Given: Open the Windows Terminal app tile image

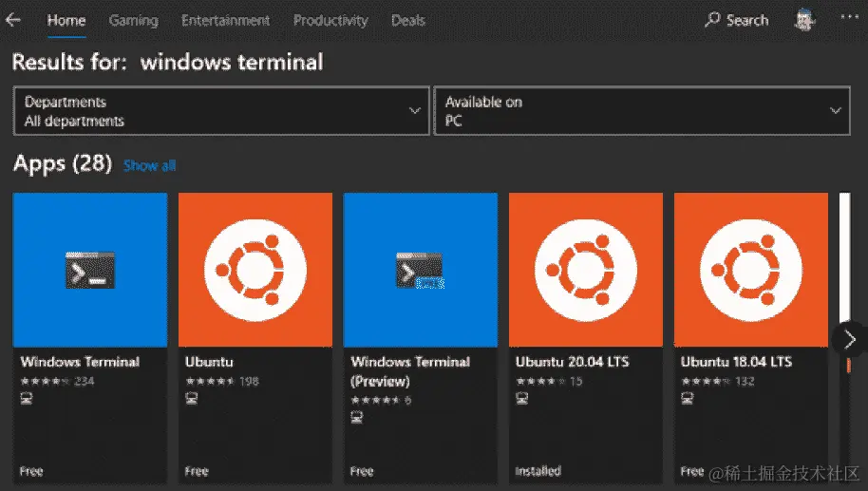Looking at the screenshot, I should [x=90, y=270].
